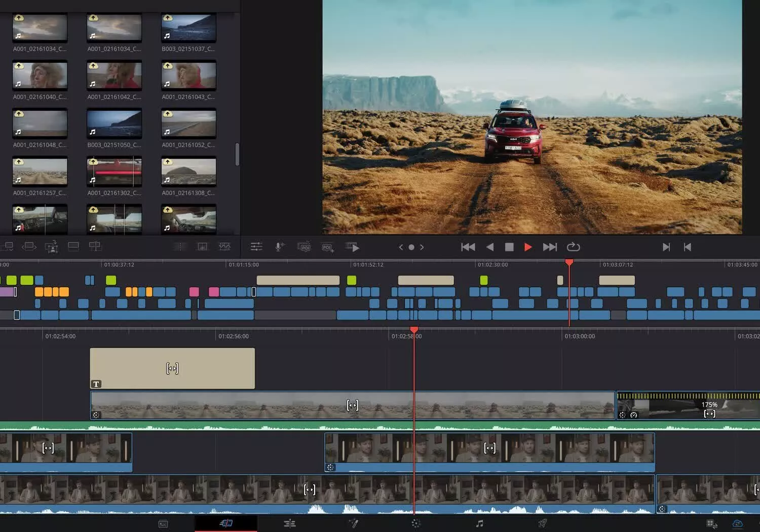Open the Color page wheel icon
Viewport: 760px width, 532px height.
pos(416,523)
